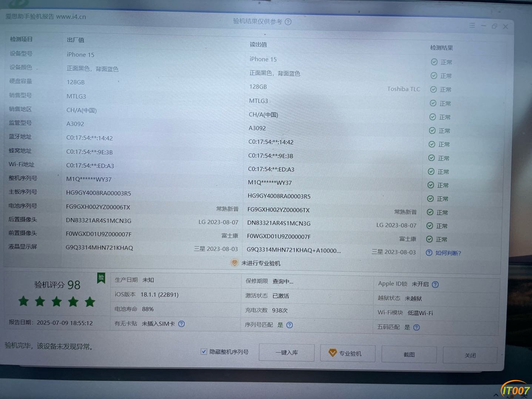The image size is (532, 399).
Task: Click the Wi-Fi模块 低温Wi-Fi value
Action: pyautogui.click(x=420, y=313)
